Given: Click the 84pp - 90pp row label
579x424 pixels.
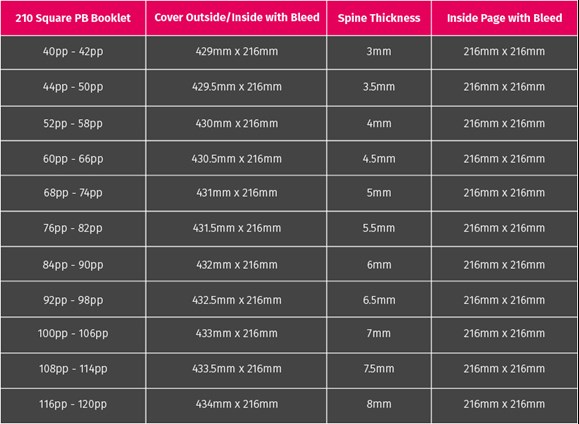Looking at the screenshot, I should (x=73, y=265).
